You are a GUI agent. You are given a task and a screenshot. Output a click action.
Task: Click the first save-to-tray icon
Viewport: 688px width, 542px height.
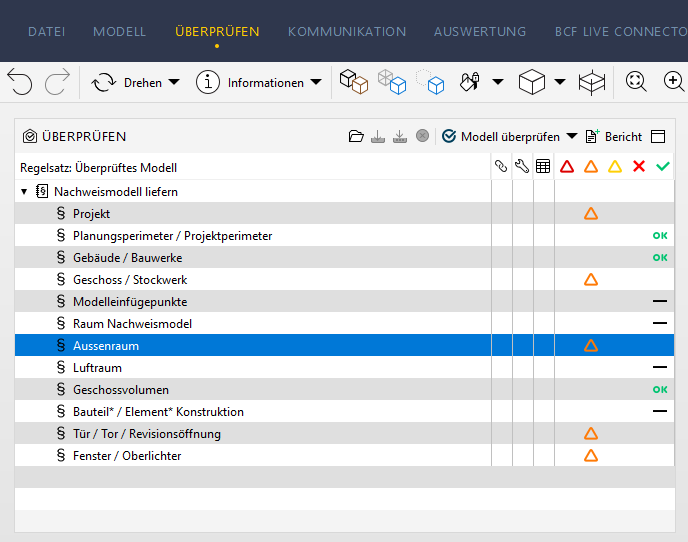pos(378,136)
